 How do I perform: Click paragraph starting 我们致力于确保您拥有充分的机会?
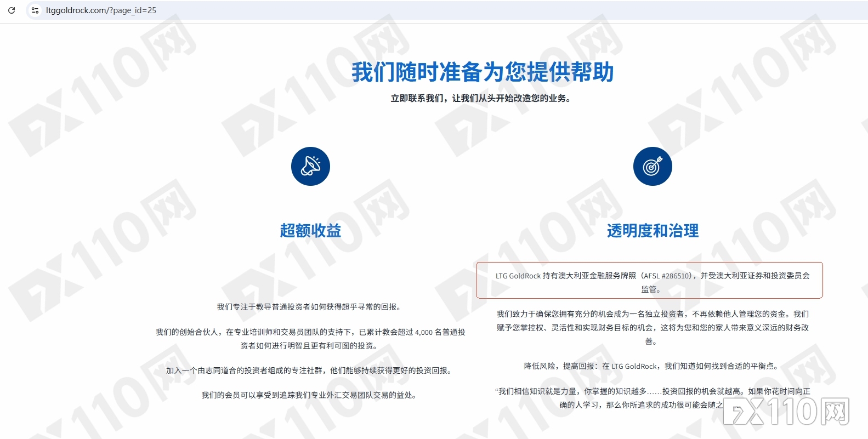(x=653, y=328)
